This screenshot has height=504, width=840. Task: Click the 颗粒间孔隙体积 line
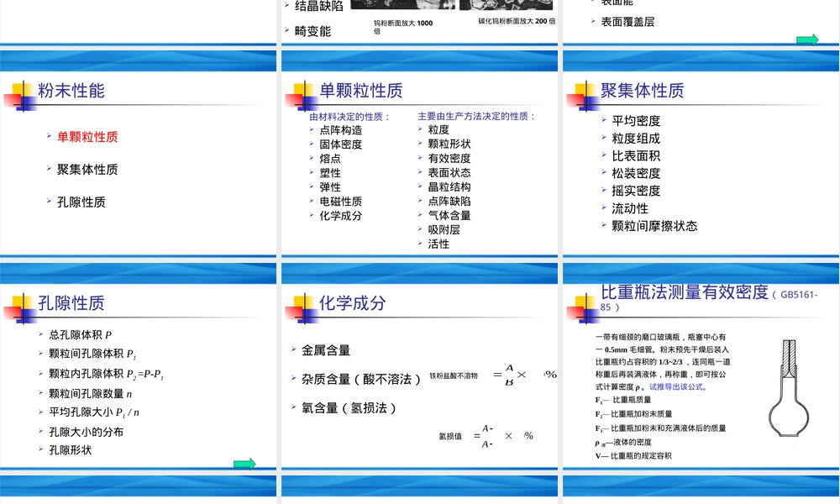click(x=92, y=354)
